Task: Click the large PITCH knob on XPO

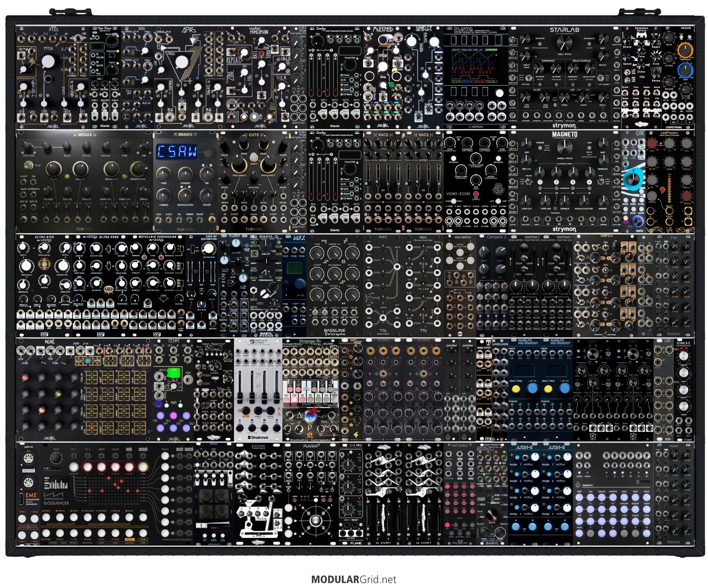Action: (48, 62)
